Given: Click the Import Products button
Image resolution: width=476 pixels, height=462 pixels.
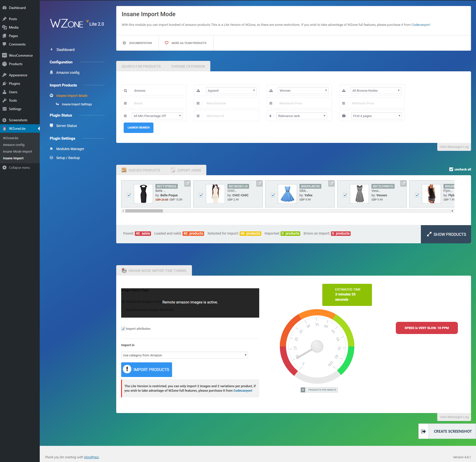Looking at the screenshot, I should click(146, 370).
